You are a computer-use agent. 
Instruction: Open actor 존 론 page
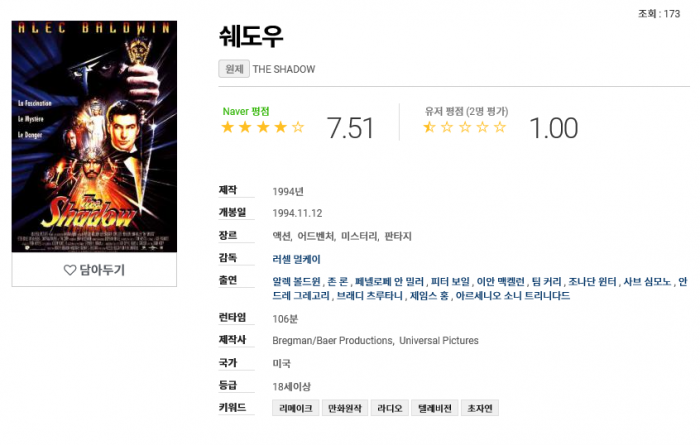[x=338, y=282]
